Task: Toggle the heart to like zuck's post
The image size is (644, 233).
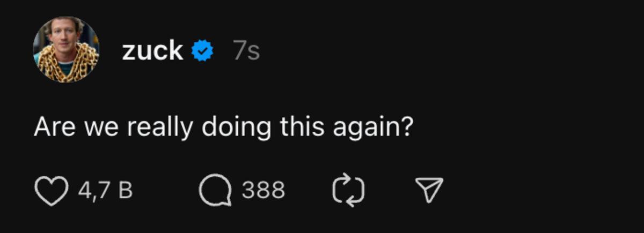Action: pyautogui.click(x=52, y=191)
